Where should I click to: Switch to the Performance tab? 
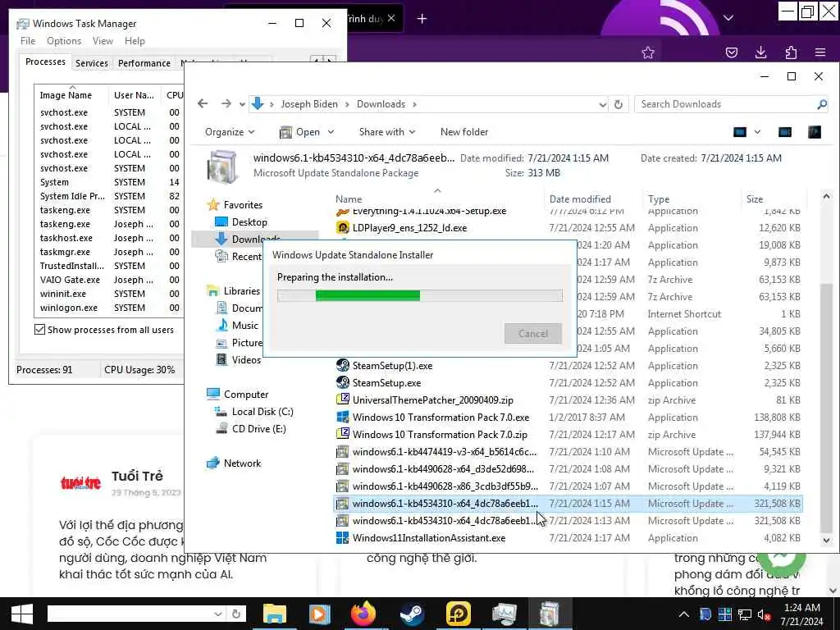coord(144,63)
